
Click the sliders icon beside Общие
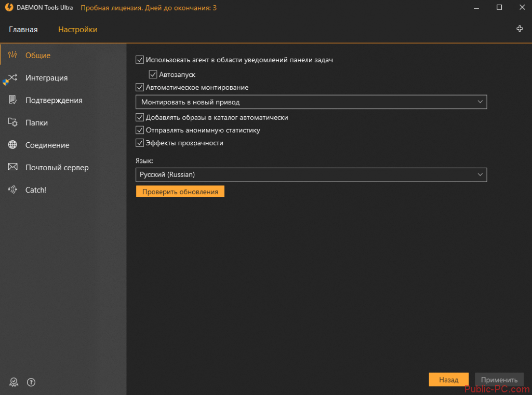coord(13,55)
